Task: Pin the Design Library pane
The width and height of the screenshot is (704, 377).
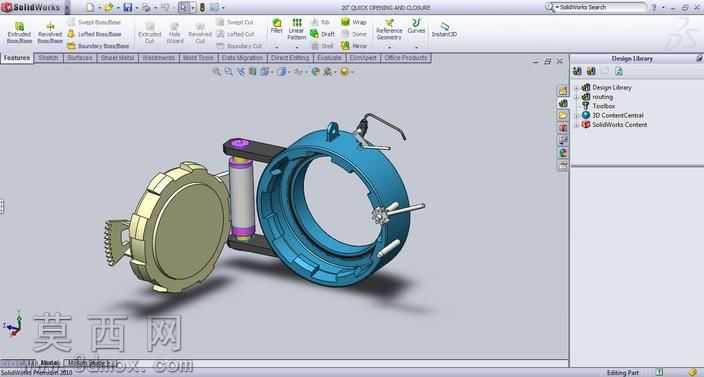Action: [700, 58]
